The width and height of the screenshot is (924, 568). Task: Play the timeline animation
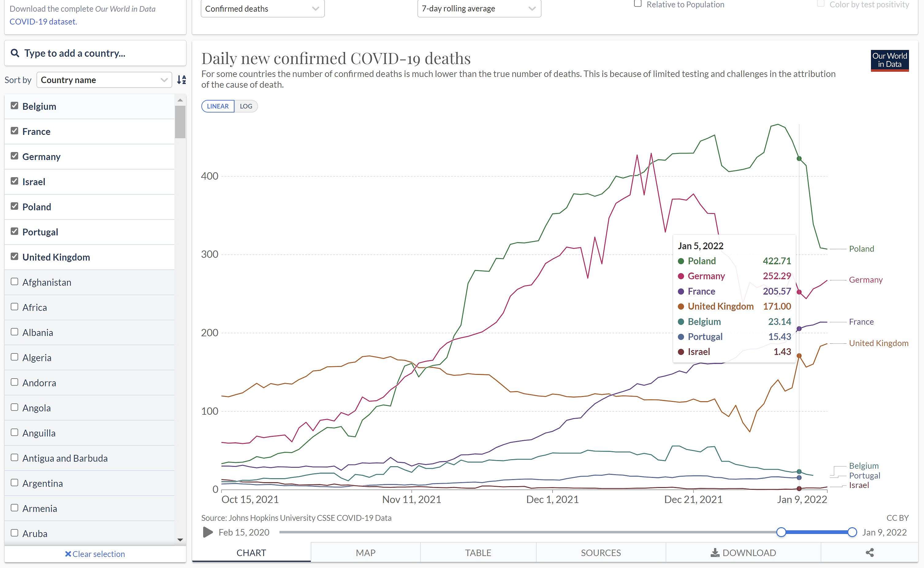(x=207, y=532)
